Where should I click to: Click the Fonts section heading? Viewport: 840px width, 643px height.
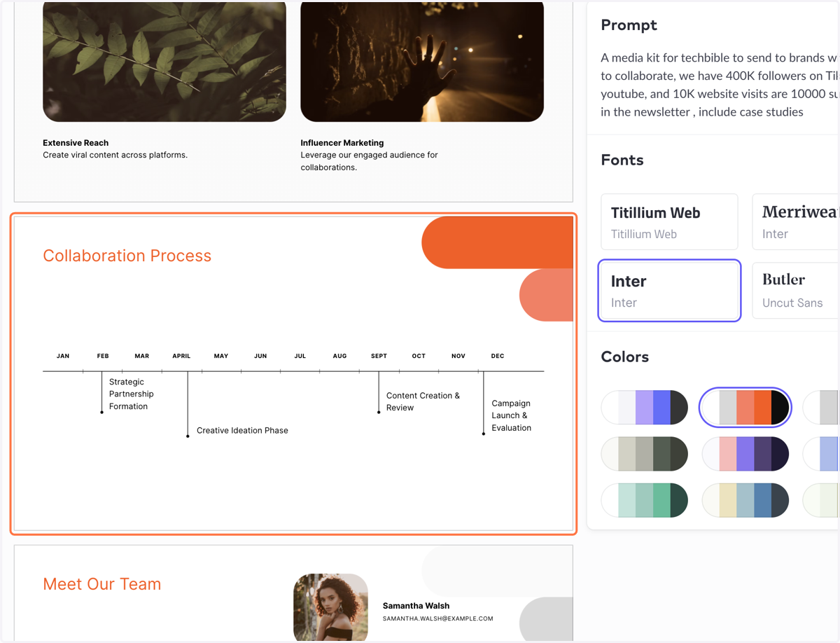pos(622,160)
